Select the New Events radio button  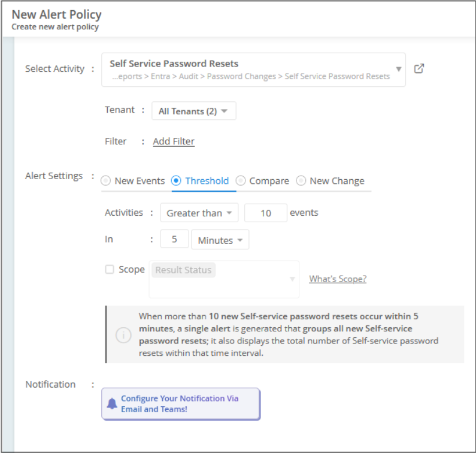point(105,181)
